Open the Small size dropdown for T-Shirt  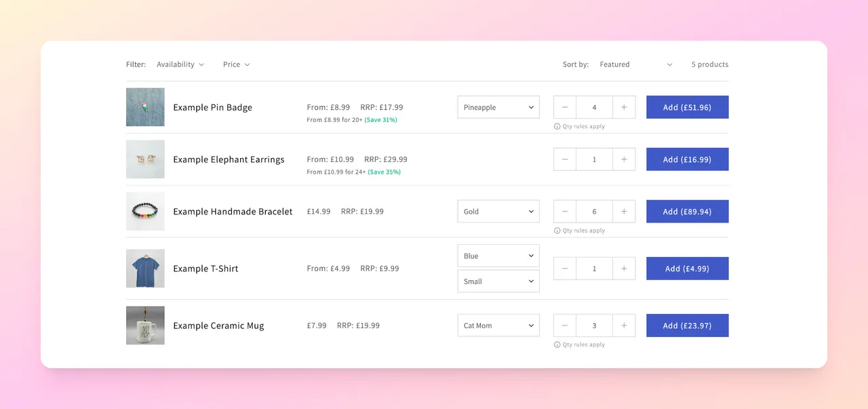pos(498,281)
